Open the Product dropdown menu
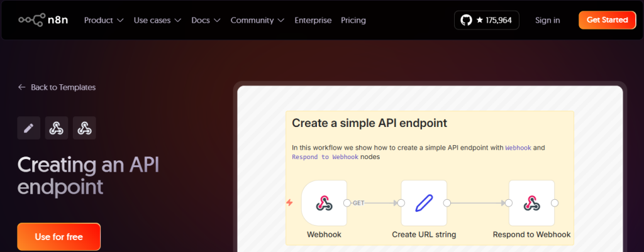This screenshot has width=644, height=252. click(104, 20)
